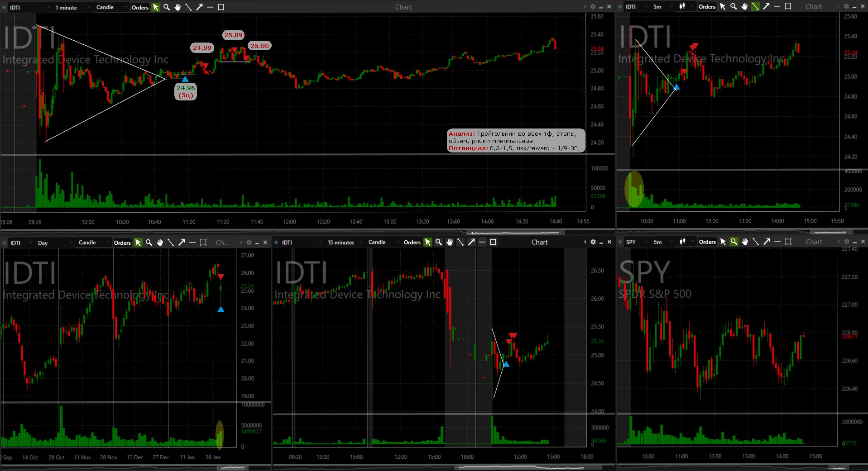Screen dimensions: 868x471
Task: Select rectangle tool in Day chart
Action: point(203,243)
